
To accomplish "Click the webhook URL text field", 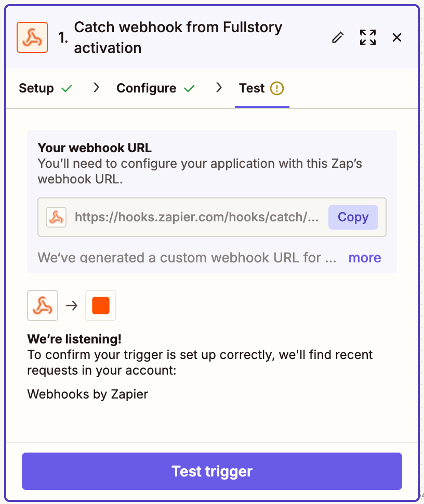I will [196, 217].
